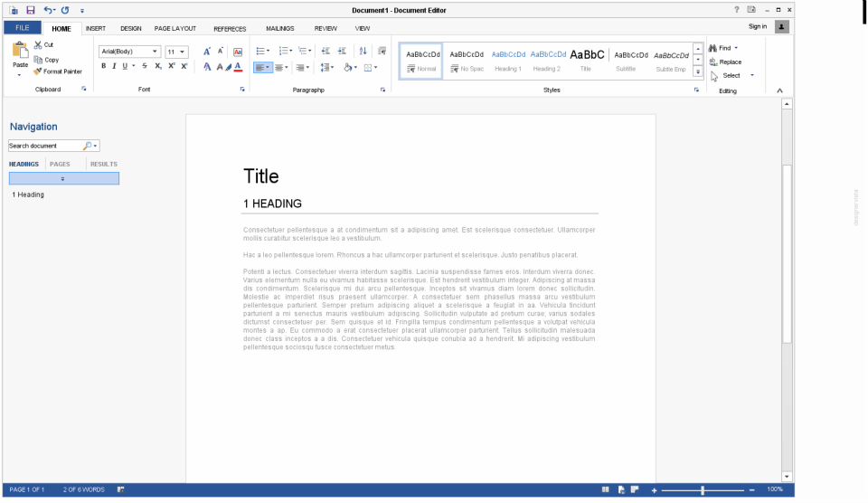Click the Sort icon

coord(363,51)
